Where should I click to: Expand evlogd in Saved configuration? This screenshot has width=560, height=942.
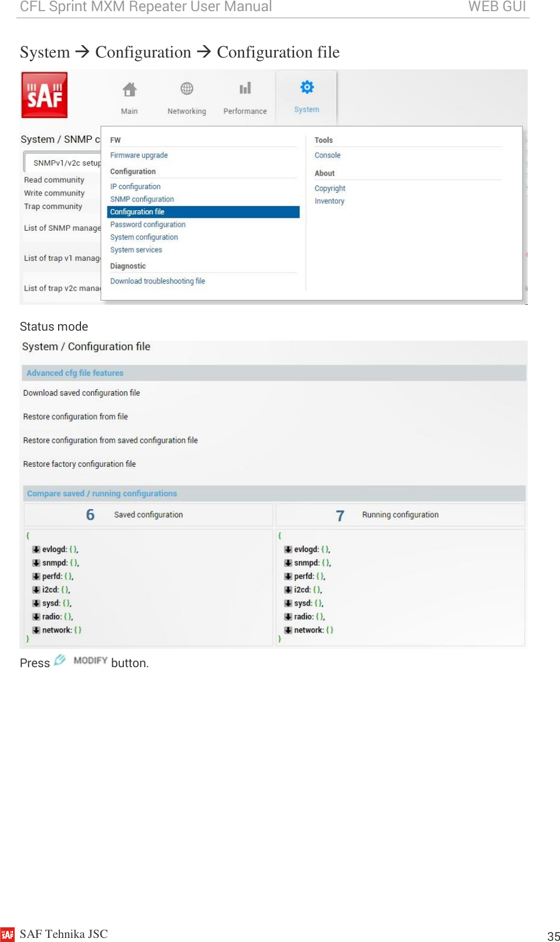[36, 550]
